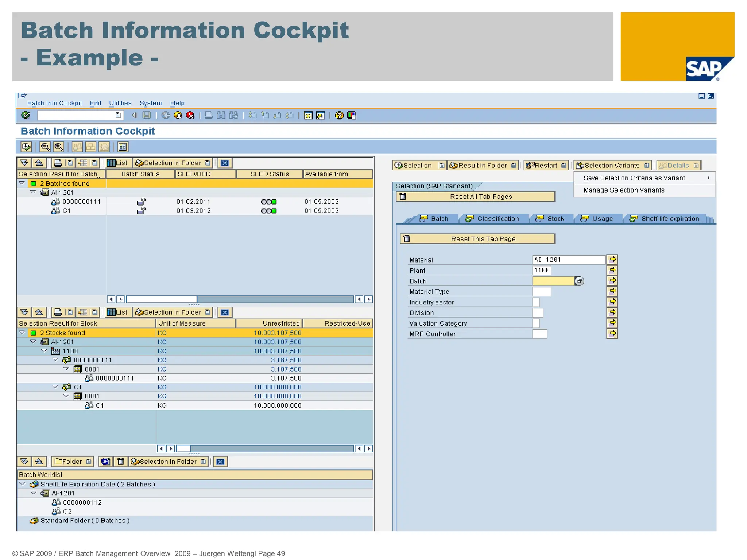
Task: Click the Material input field
Action: 569,260
